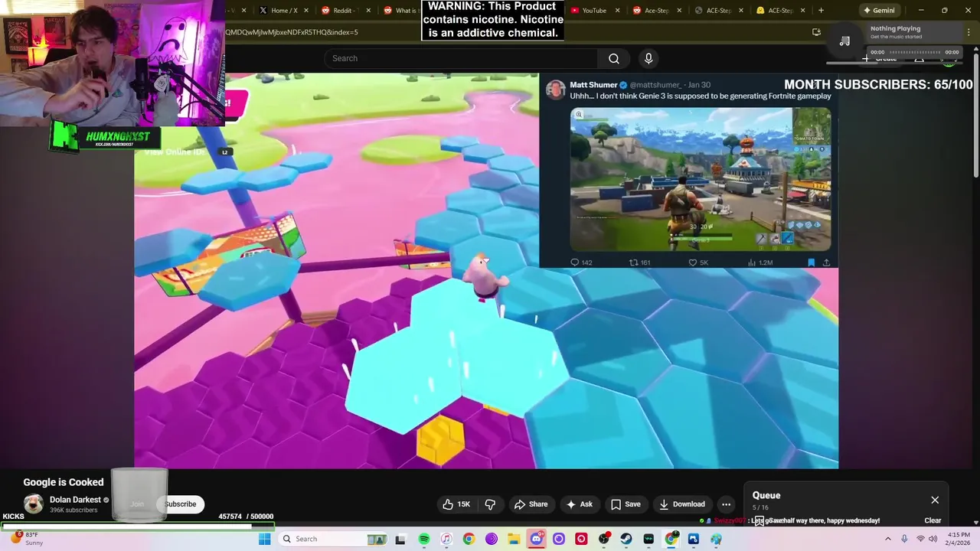
Task: Click the share icon on the tweet
Action: (826, 262)
